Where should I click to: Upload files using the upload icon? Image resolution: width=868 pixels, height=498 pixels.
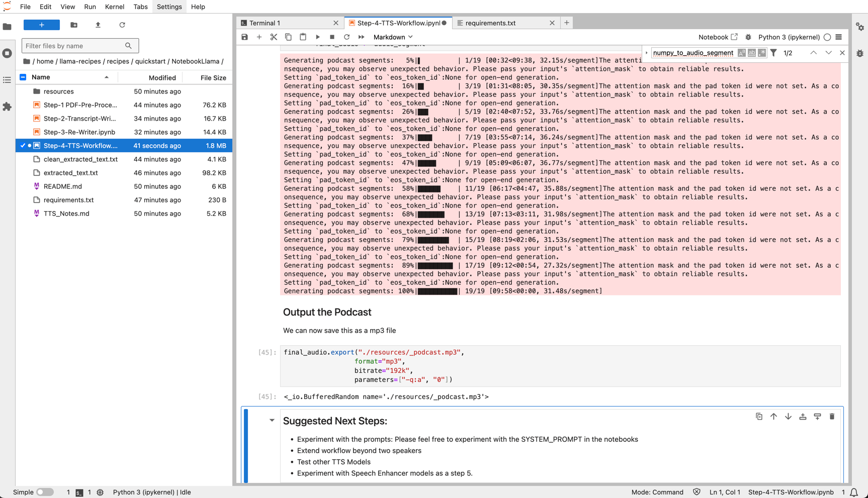98,25
